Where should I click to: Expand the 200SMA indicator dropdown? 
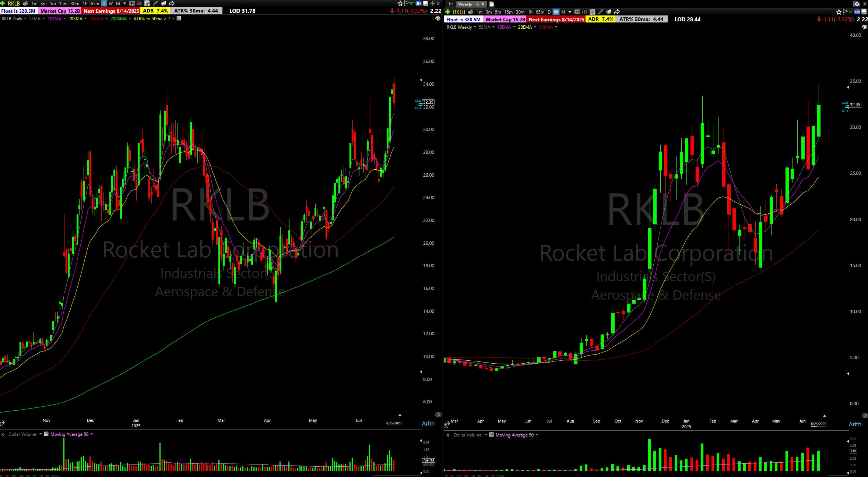point(130,18)
